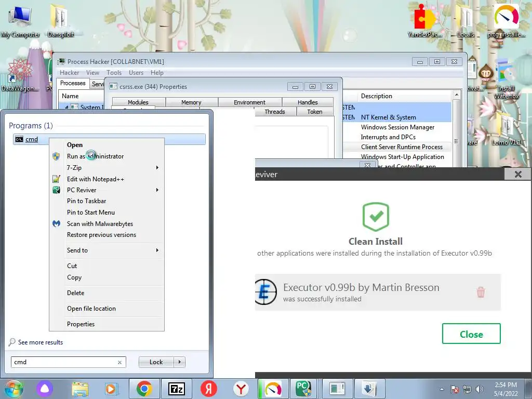
Task: Show hidden tray icons arrow
Action: click(442, 389)
